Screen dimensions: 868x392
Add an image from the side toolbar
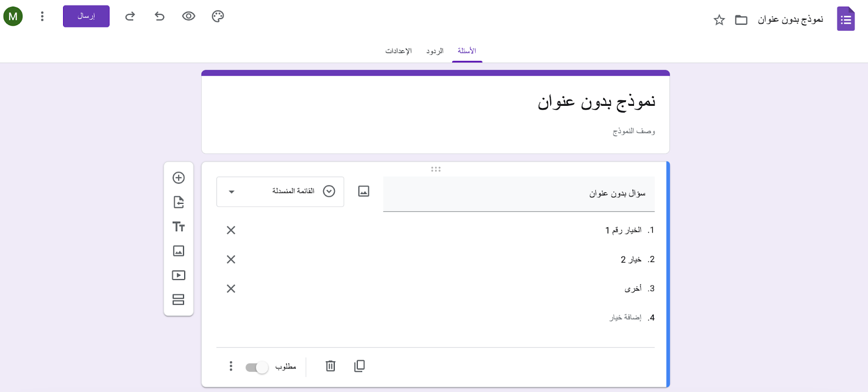(179, 251)
